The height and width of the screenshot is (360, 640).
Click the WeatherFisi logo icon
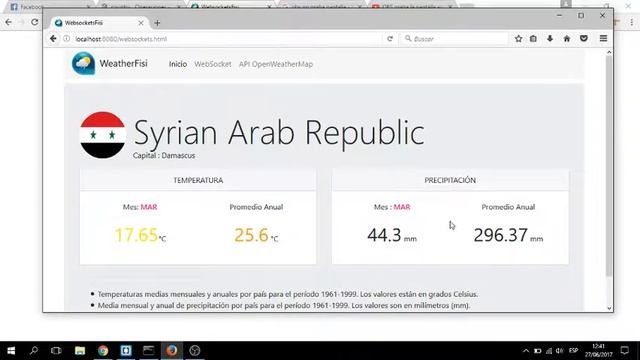84,63
